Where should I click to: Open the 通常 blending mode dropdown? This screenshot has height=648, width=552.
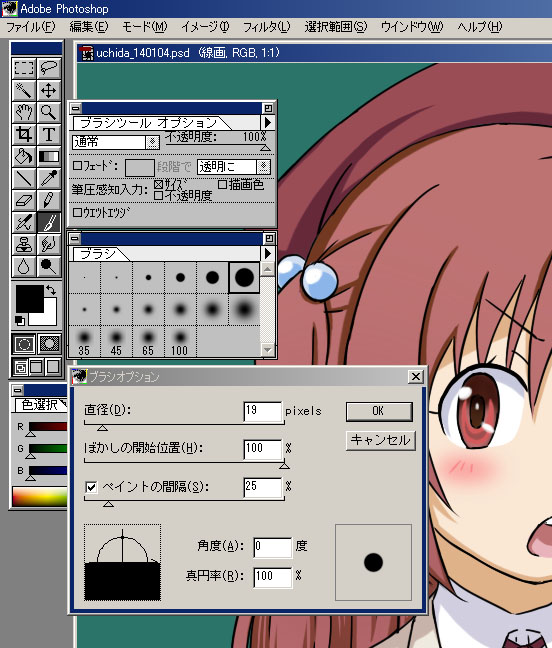(x=152, y=142)
